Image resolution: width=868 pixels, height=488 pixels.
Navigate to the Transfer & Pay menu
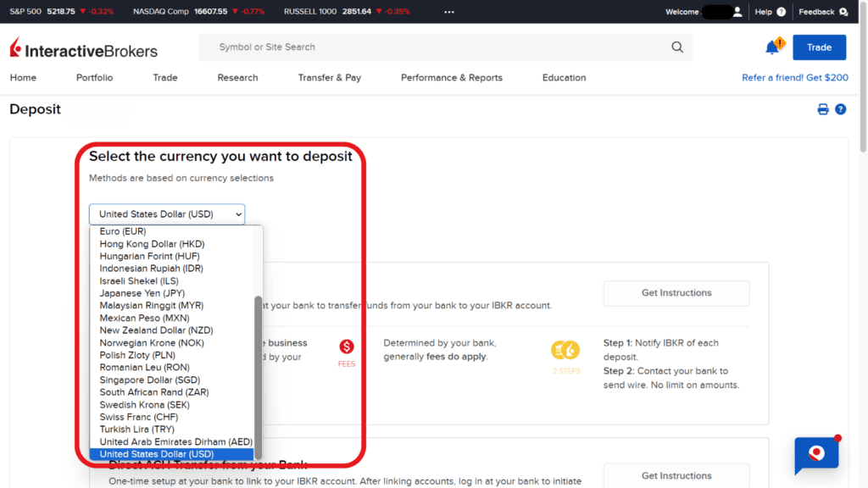pyautogui.click(x=330, y=77)
